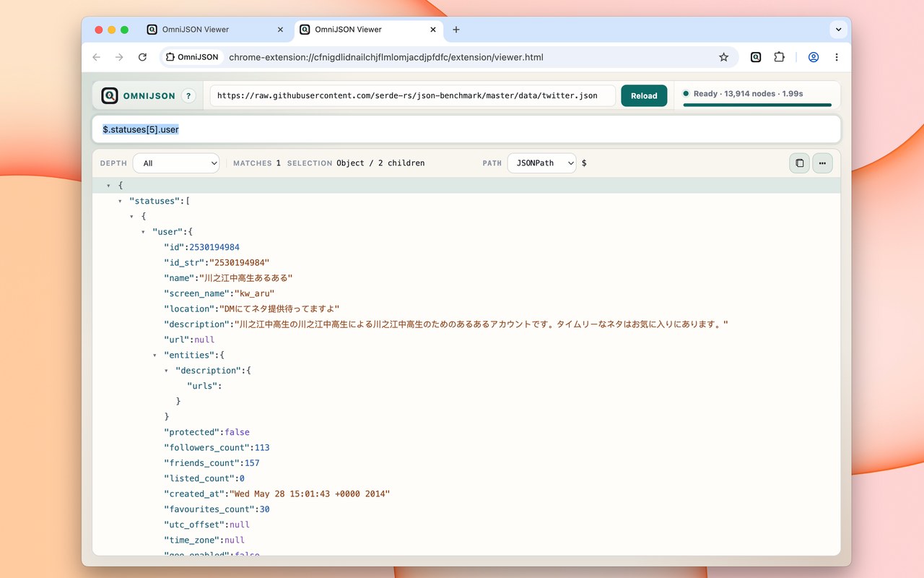Image resolution: width=924 pixels, height=578 pixels.
Task: Open the help question mark button
Action: pos(188,95)
